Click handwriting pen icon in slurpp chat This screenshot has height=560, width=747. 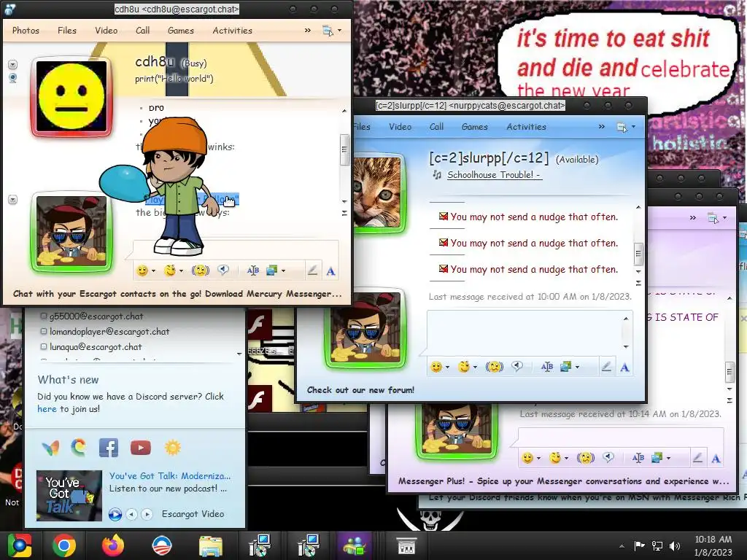(606, 367)
